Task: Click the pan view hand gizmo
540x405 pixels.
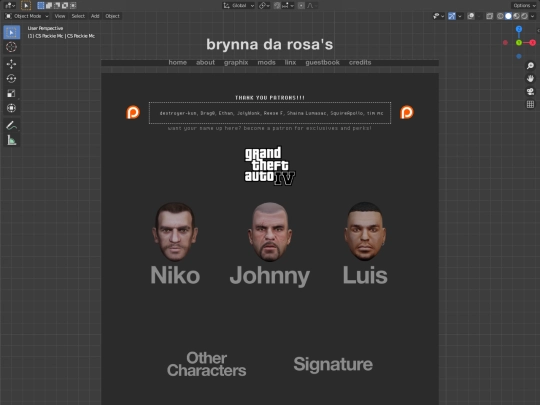Action: tap(530, 79)
